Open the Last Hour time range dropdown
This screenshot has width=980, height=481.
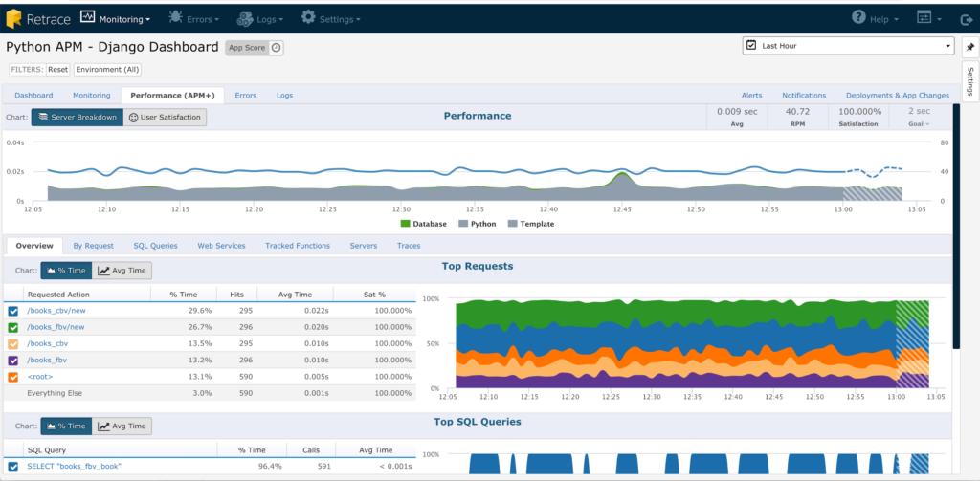point(849,46)
